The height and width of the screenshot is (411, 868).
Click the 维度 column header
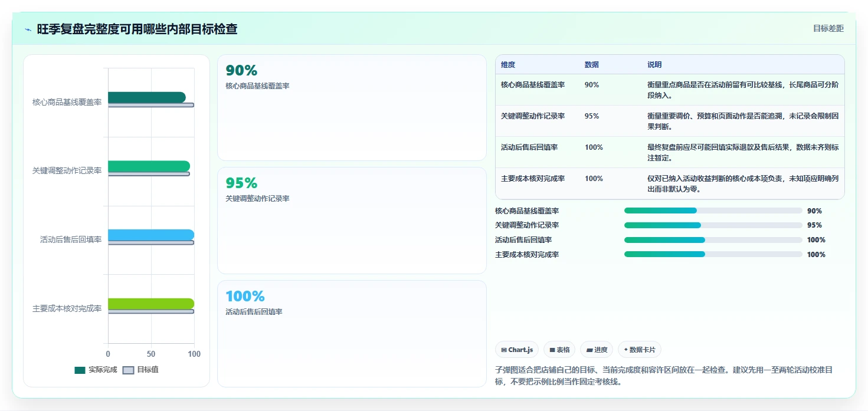(x=508, y=65)
